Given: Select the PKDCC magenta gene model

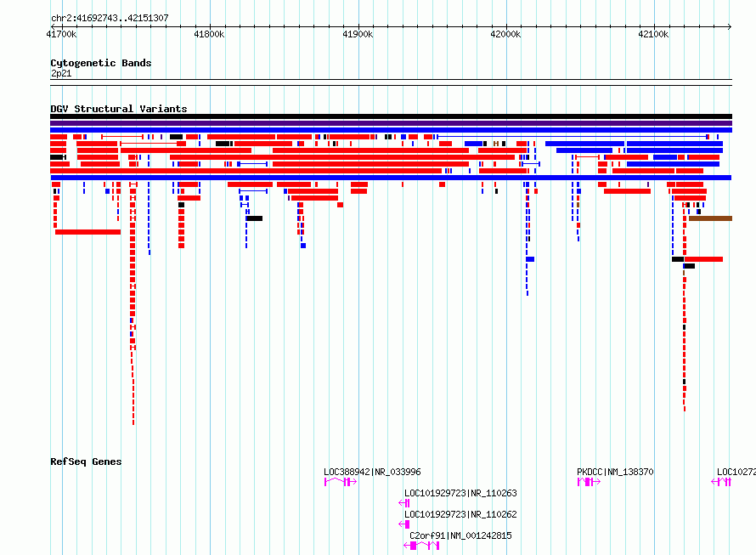Looking at the screenshot, I should click(589, 482).
